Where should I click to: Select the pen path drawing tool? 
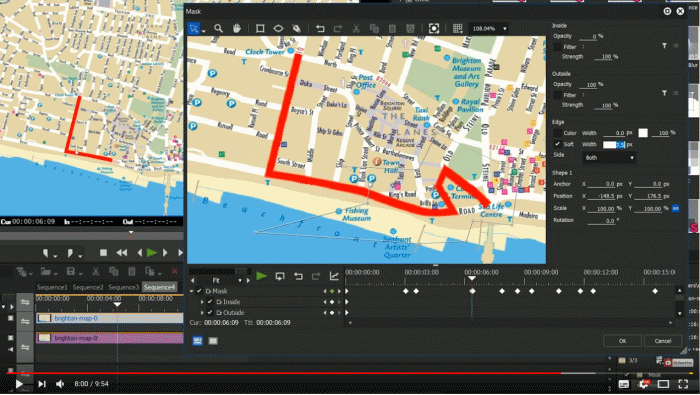296,29
